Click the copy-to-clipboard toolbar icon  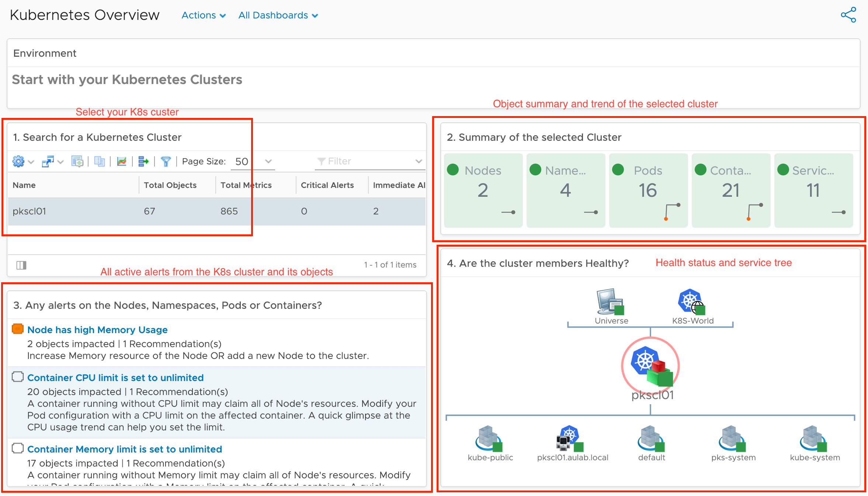point(100,161)
